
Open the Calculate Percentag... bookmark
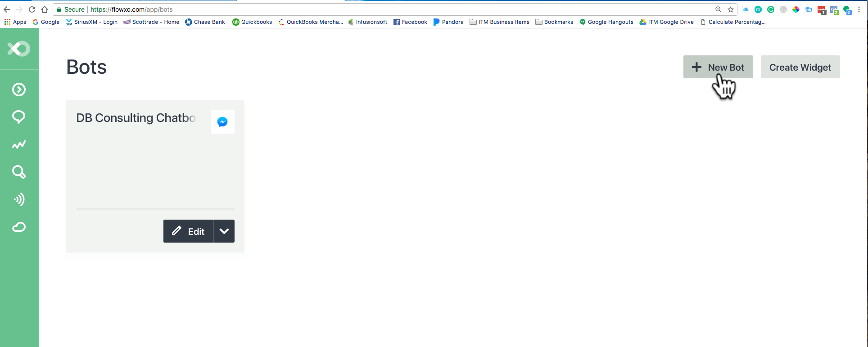pos(733,22)
